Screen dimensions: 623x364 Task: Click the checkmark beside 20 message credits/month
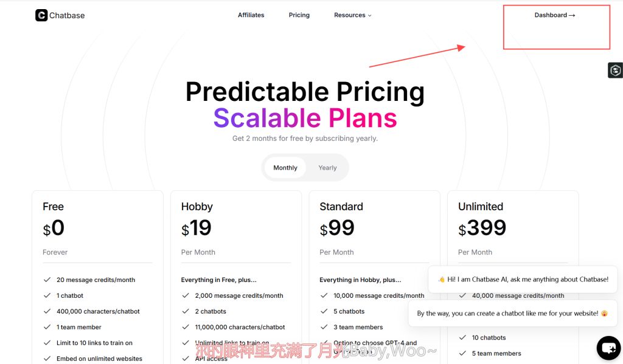(x=47, y=280)
